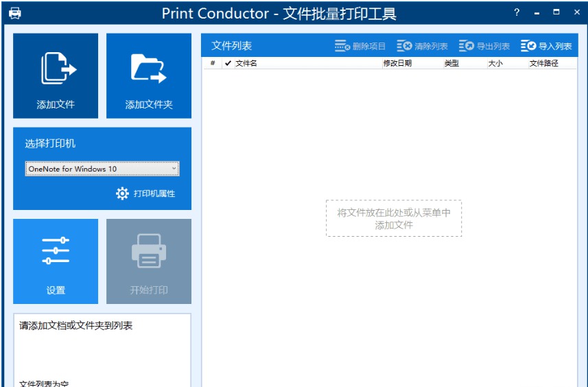Viewport: 588px width, 387px height.
Task: Toggle the checkmark column header
Action: (228, 63)
